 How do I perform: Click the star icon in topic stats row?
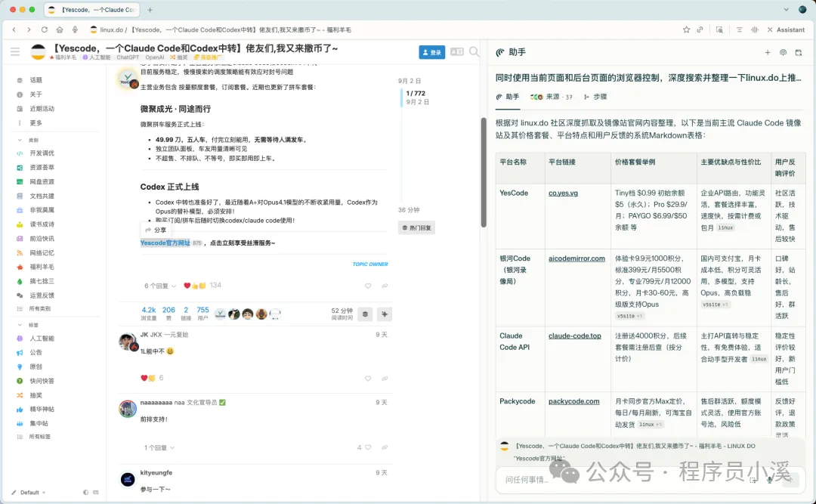tap(385, 314)
